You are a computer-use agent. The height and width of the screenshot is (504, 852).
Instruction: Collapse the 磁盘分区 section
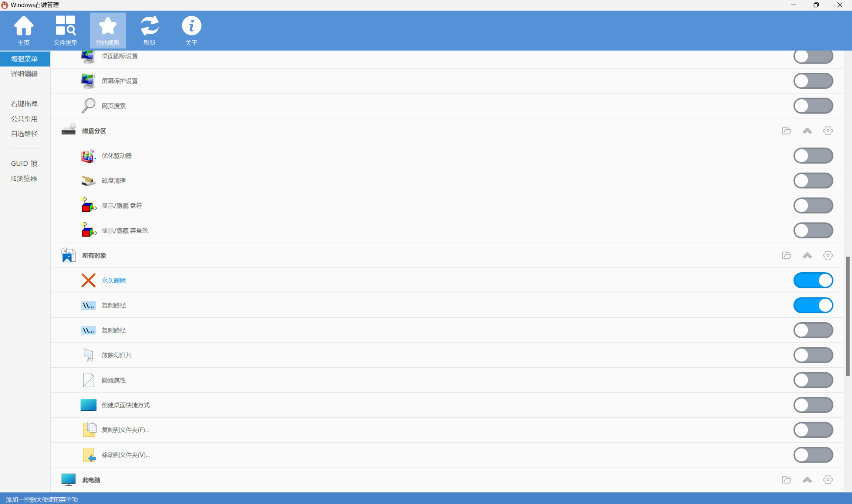pos(807,131)
